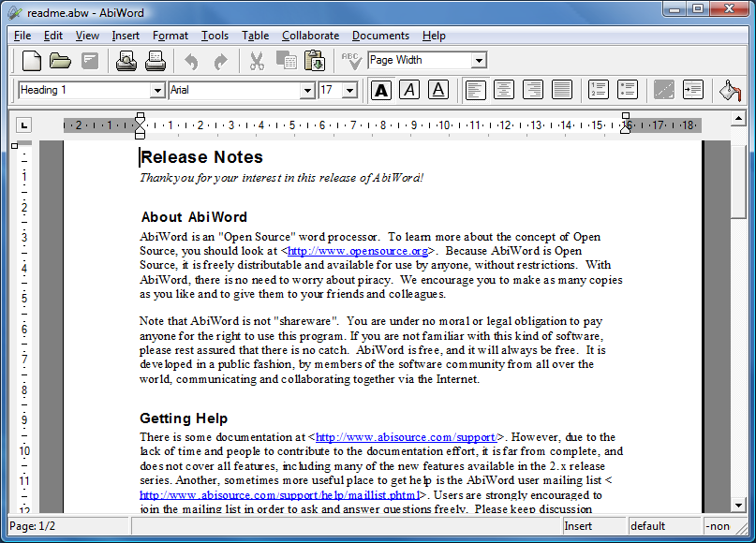The height and width of the screenshot is (543, 756).
Task: Run the ABC spell check tool
Action: pyautogui.click(x=351, y=61)
